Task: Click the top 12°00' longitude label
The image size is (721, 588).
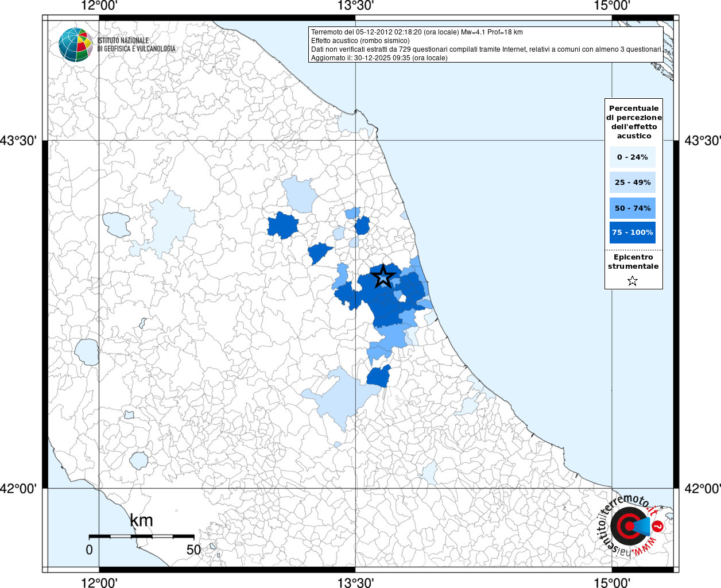Action: (99, 6)
